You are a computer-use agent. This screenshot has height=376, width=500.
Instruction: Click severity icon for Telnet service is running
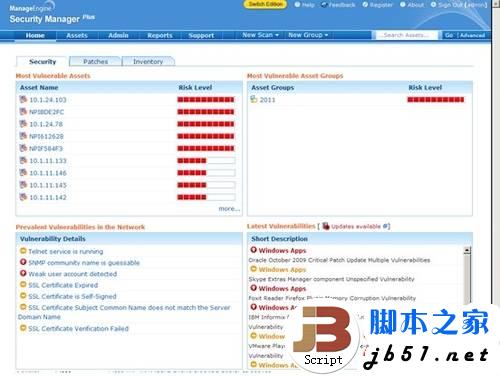click(23, 251)
